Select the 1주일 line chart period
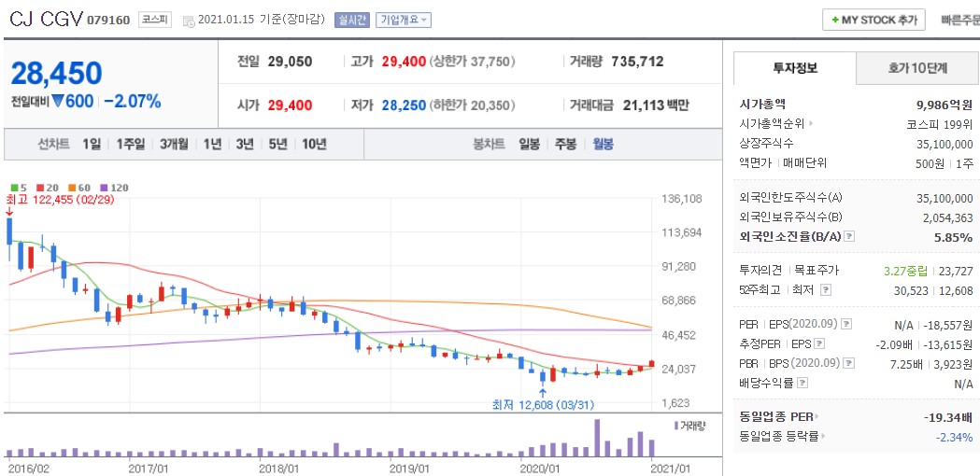 click(x=130, y=145)
